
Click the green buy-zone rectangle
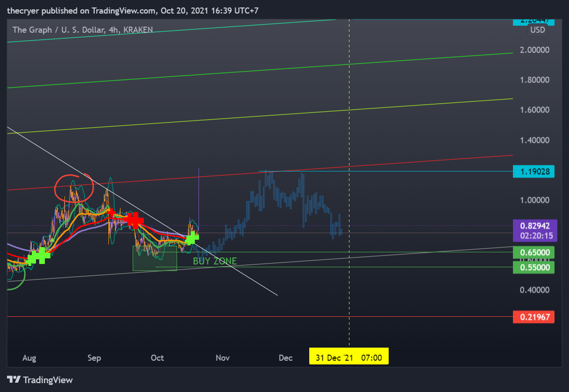[155, 258]
